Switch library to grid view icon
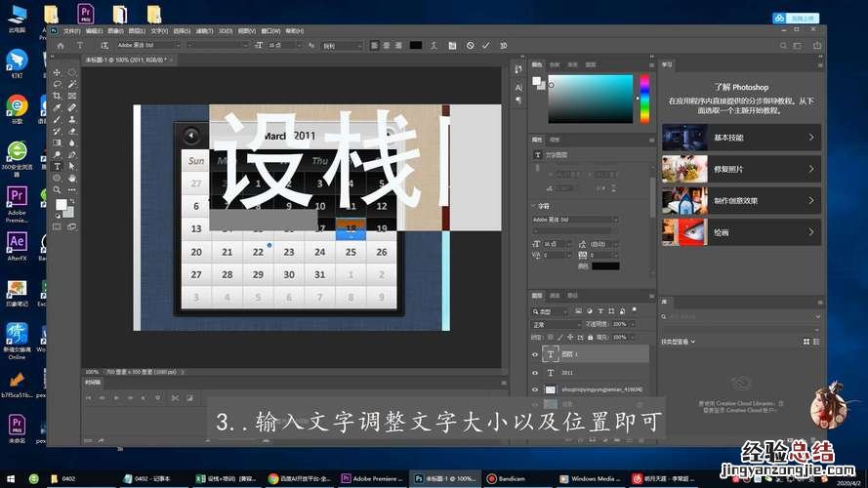This screenshot has height=488, width=868. 806,342
